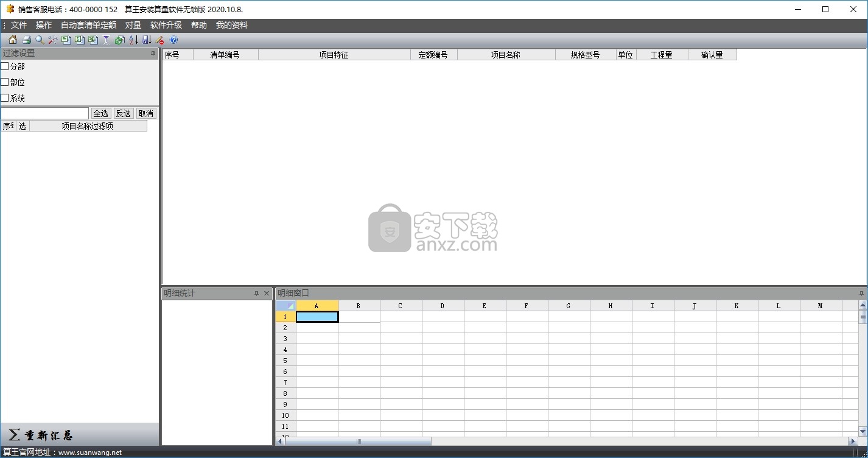The width and height of the screenshot is (868, 458).
Task: Click the green dollar document icon
Action: point(79,40)
